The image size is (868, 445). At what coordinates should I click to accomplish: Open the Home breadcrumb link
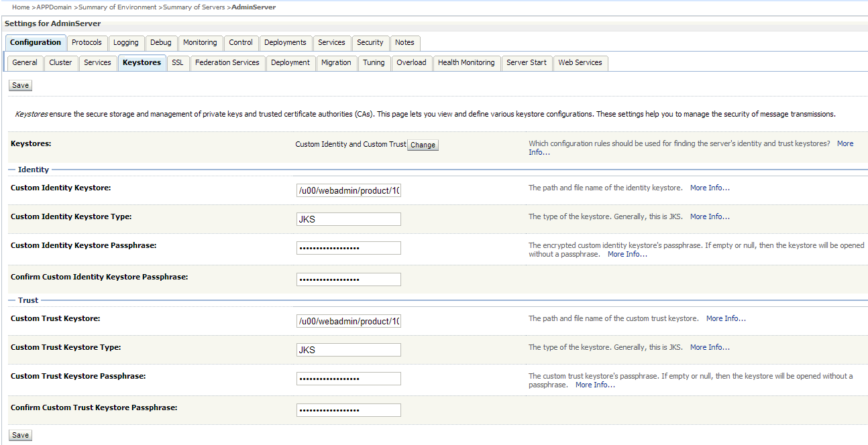[21, 7]
